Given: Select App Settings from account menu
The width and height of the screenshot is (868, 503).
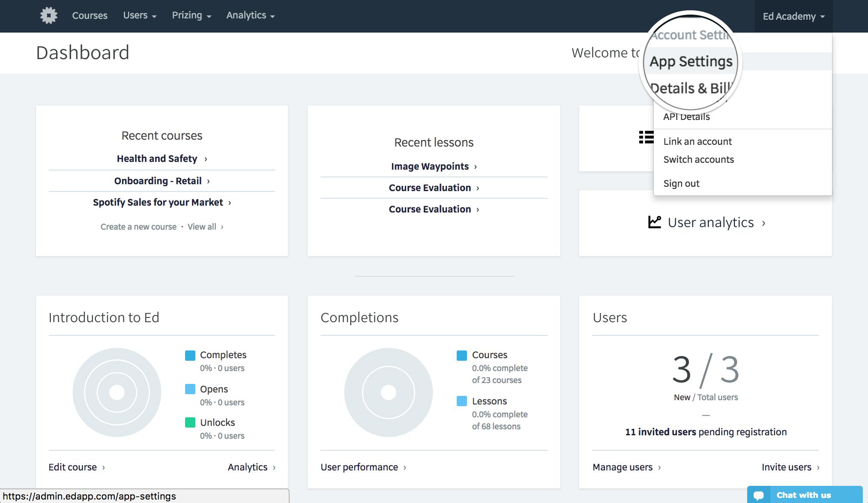Looking at the screenshot, I should pyautogui.click(x=691, y=60).
